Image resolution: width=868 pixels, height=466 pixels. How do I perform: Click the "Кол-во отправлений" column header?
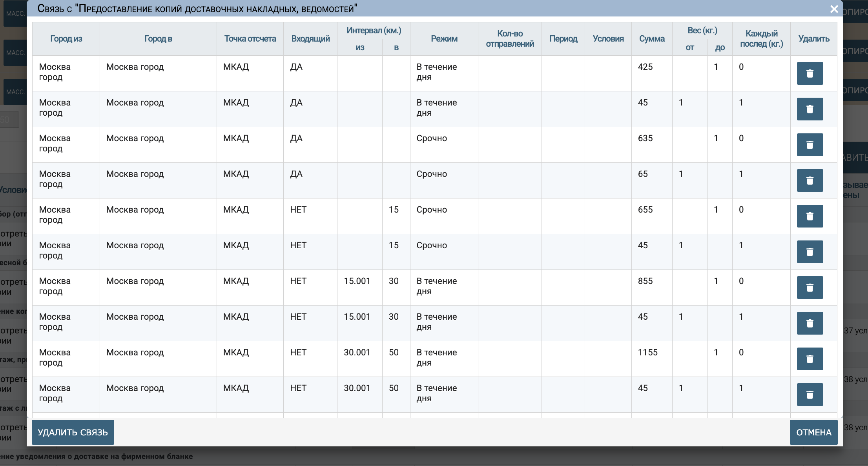tap(510, 39)
